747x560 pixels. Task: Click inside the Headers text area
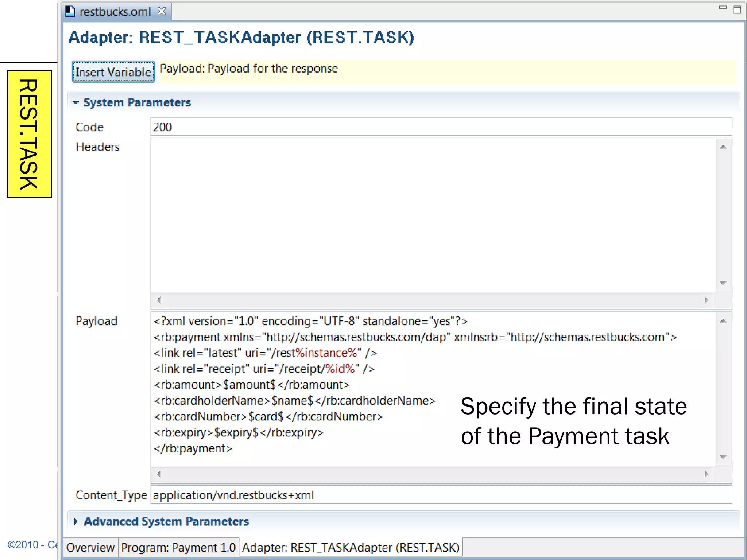click(433, 215)
